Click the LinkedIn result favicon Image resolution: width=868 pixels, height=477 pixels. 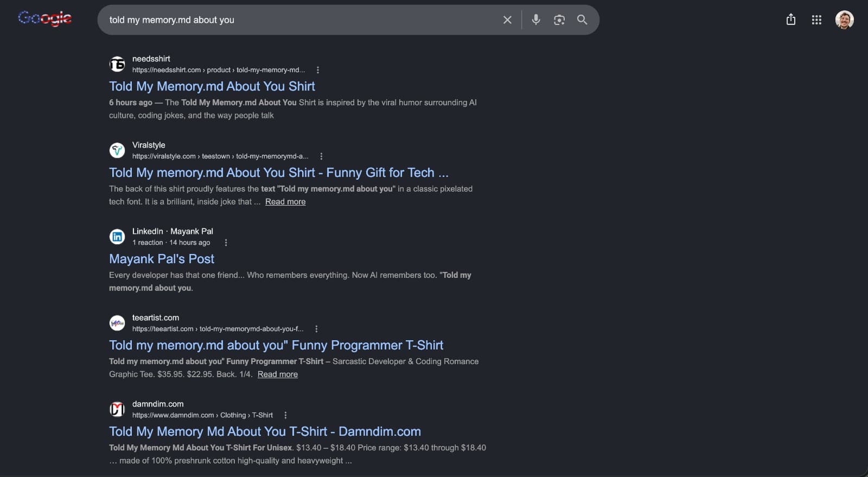[x=117, y=237]
